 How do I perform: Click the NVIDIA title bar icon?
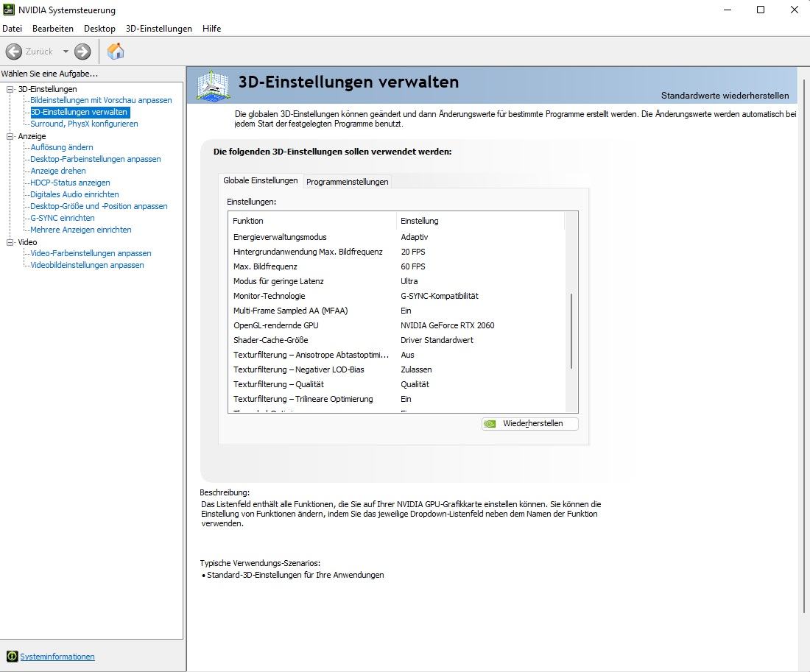tap(9, 10)
